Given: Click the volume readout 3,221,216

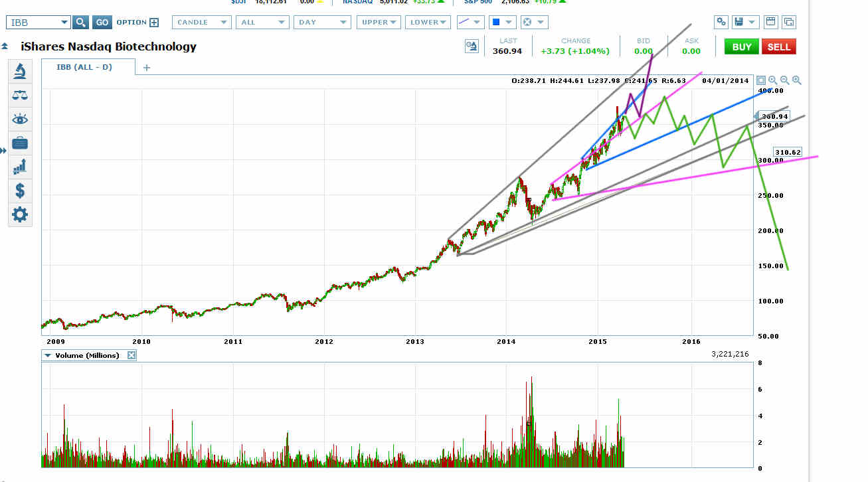Looking at the screenshot, I should pos(730,355).
